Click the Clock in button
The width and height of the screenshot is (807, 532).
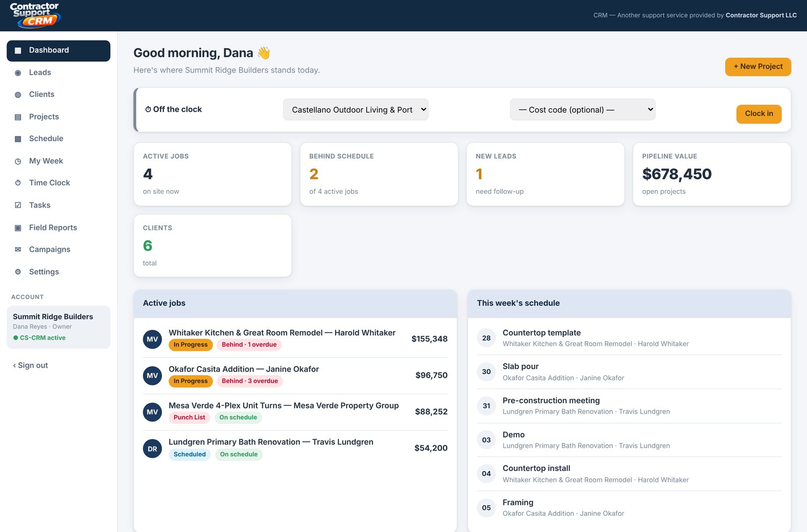click(x=759, y=113)
